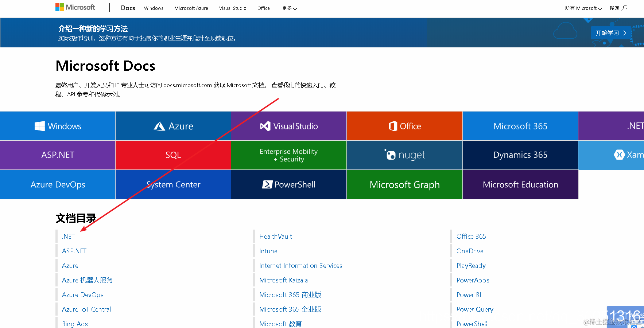Open the Power BI documentation link
Image resolution: width=644 pixels, height=328 pixels.
pyautogui.click(x=468, y=294)
